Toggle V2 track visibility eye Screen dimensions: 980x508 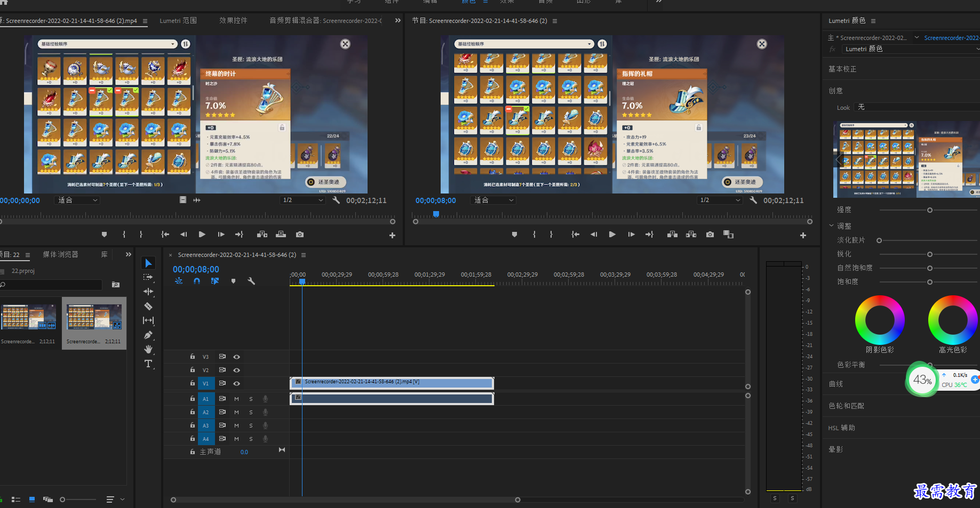point(236,370)
